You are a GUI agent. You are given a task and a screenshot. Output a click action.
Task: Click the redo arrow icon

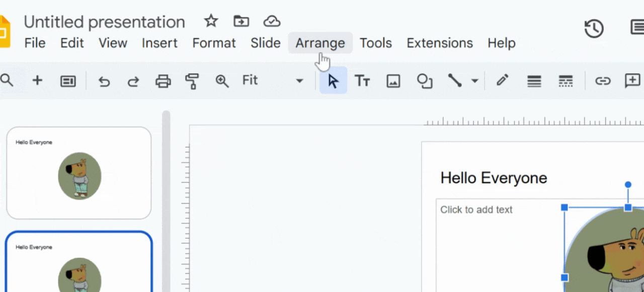click(x=133, y=81)
